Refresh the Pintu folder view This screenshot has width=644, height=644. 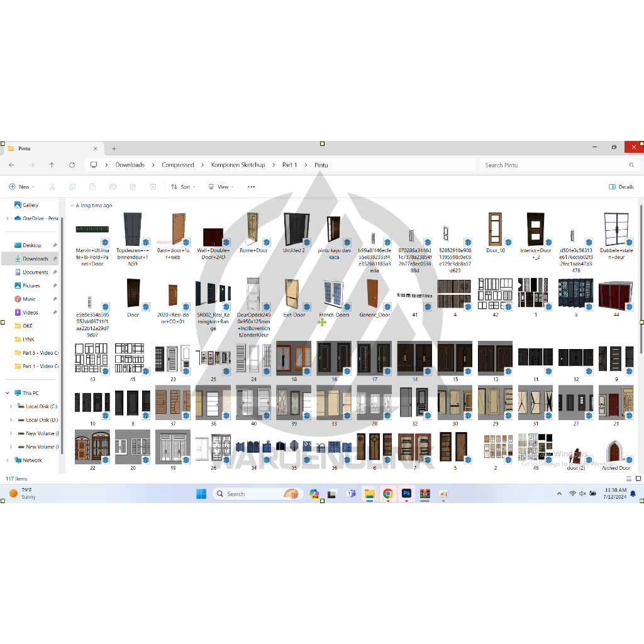tap(72, 165)
